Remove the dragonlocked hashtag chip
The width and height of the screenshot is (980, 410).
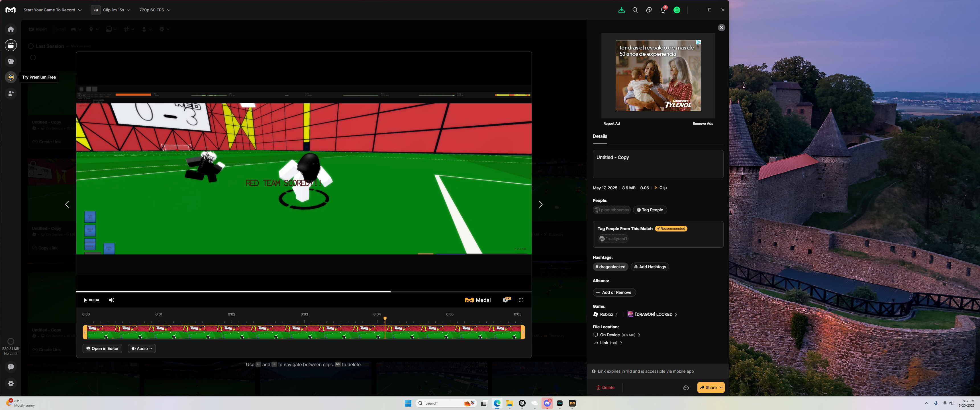(610, 267)
